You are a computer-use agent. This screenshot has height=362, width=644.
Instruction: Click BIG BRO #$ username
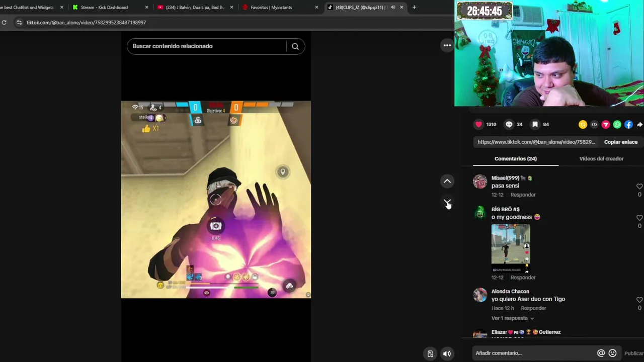pos(505,209)
